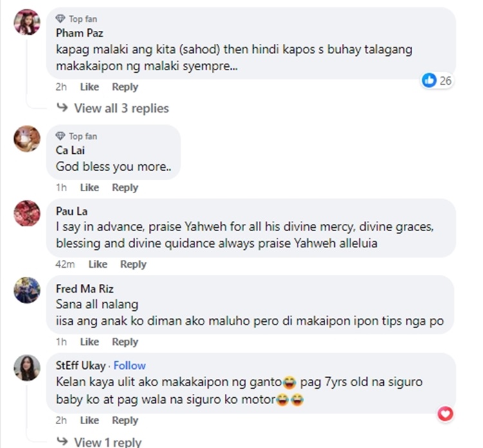The width and height of the screenshot is (483, 448).
Task: Expand the 1 reply under StEff Ukay
Action: point(108,442)
